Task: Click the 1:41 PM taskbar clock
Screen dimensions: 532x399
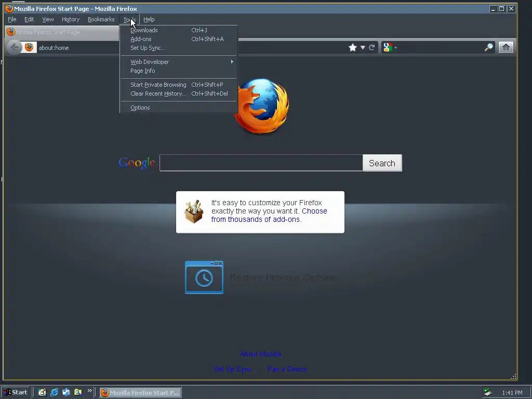Action: [x=512, y=393]
